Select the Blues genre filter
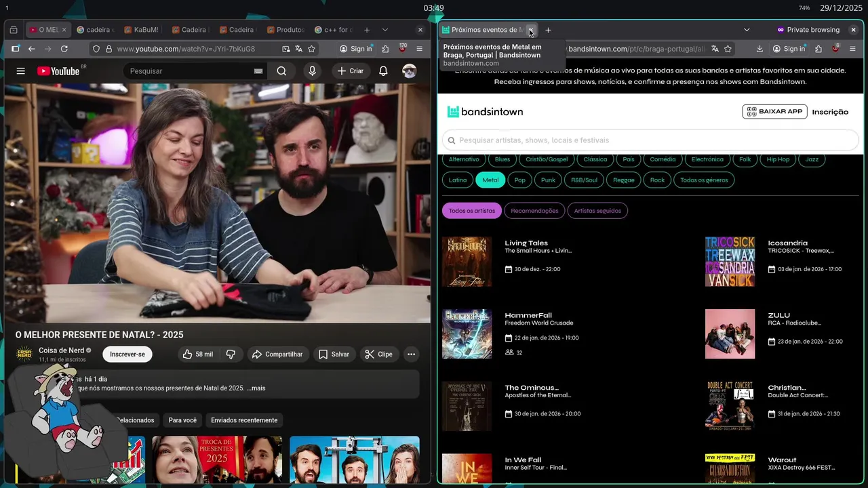 (502, 159)
